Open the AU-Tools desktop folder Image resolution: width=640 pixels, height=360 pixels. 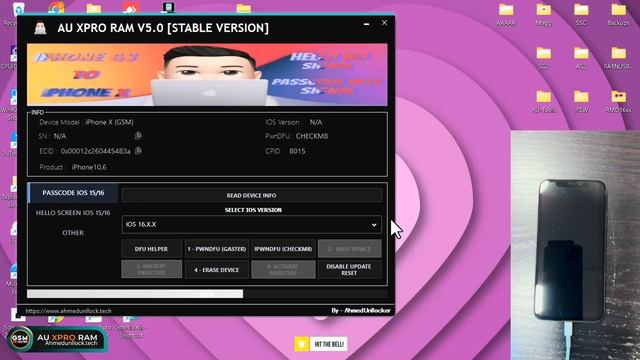coord(543,101)
